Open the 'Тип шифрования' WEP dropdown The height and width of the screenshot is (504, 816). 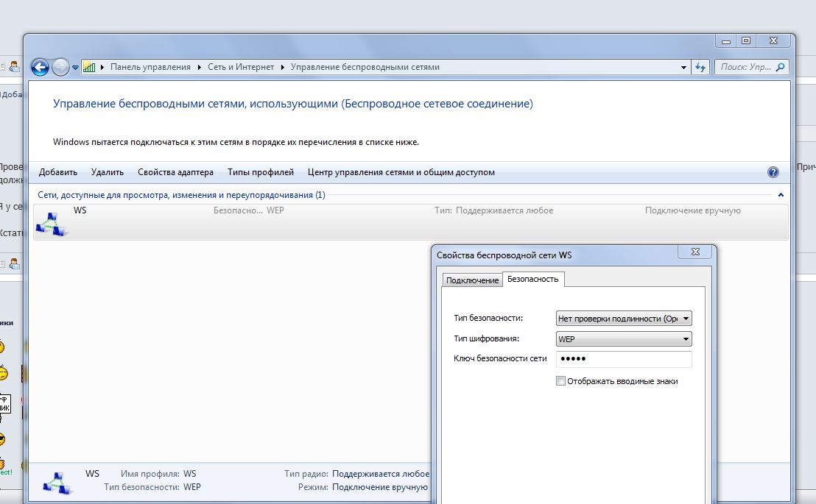tap(624, 339)
